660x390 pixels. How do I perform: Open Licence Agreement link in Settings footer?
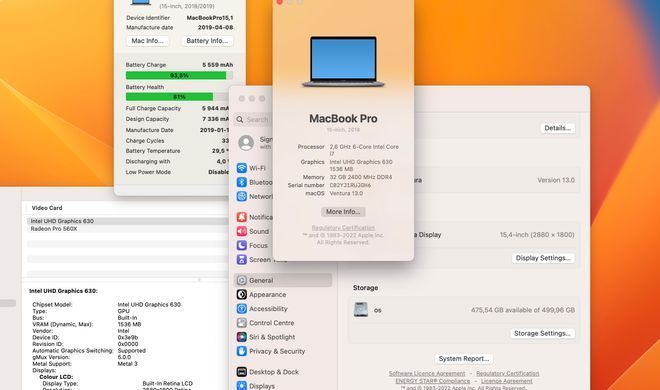[x=506, y=381]
